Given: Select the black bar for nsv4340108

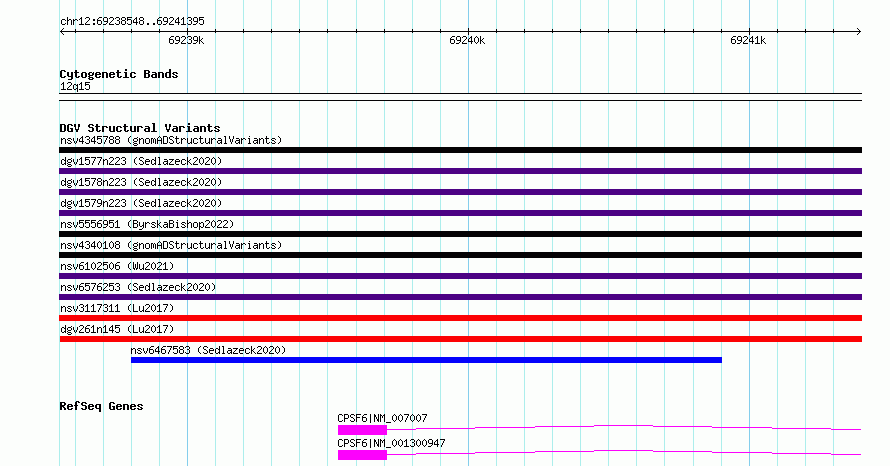Looking at the screenshot, I should [460, 255].
